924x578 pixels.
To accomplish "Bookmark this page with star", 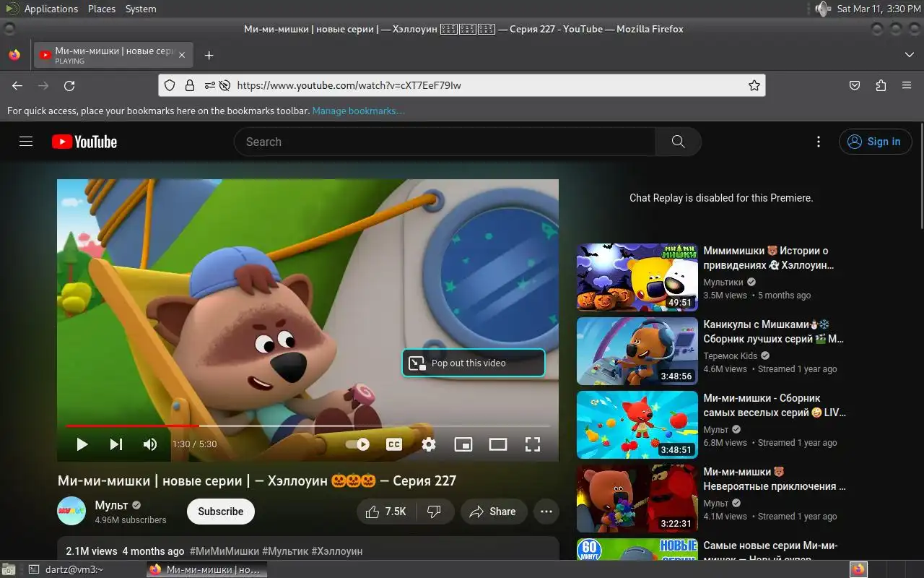I will tap(754, 85).
